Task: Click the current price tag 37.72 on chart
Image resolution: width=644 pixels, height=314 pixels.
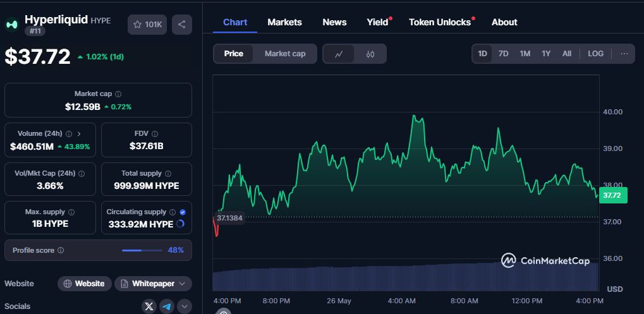Action: tap(613, 195)
